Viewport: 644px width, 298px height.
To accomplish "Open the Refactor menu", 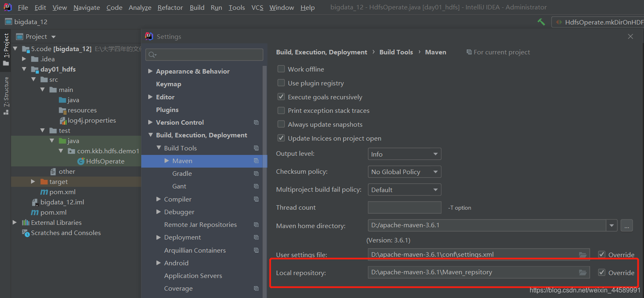I will pyautogui.click(x=170, y=7).
